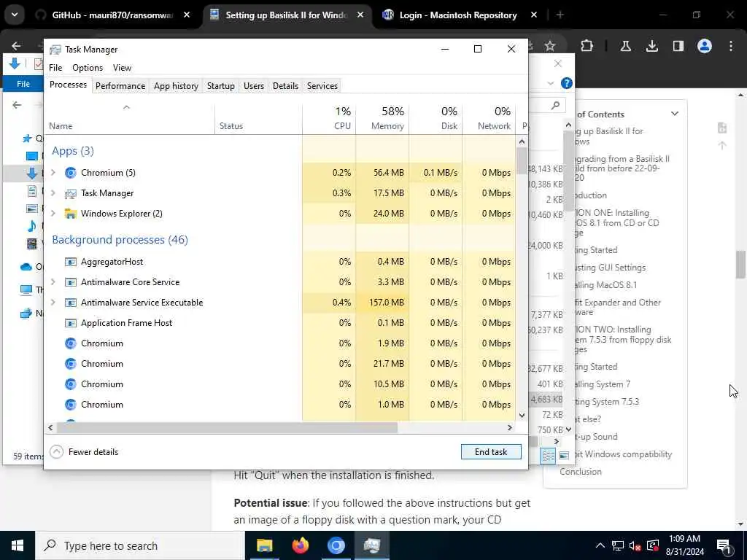Collapse with Fewer details button

(85, 452)
